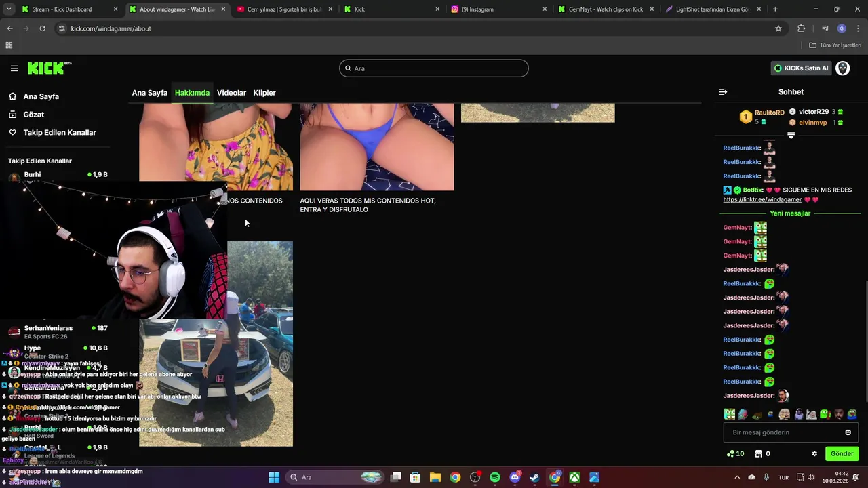Open the Chrome profile avatar
The width and height of the screenshot is (868, 488).
(842, 28)
